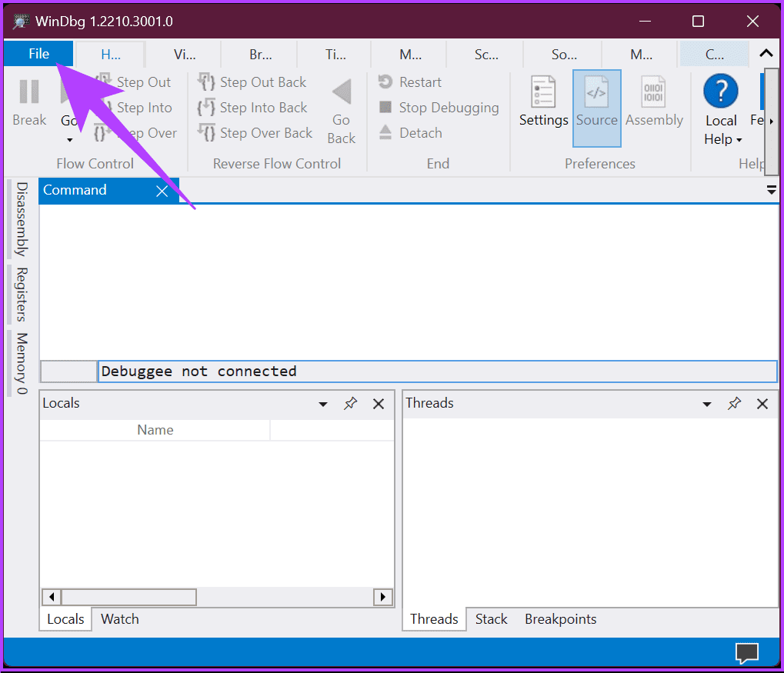Click the Name column header
The image size is (784, 673).
click(x=155, y=430)
